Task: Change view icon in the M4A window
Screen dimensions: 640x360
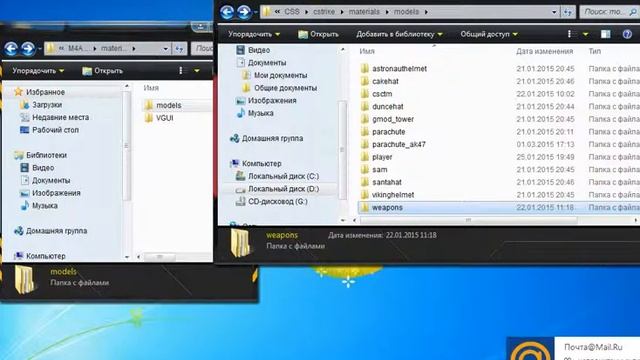Action: pyautogui.click(x=181, y=71)
